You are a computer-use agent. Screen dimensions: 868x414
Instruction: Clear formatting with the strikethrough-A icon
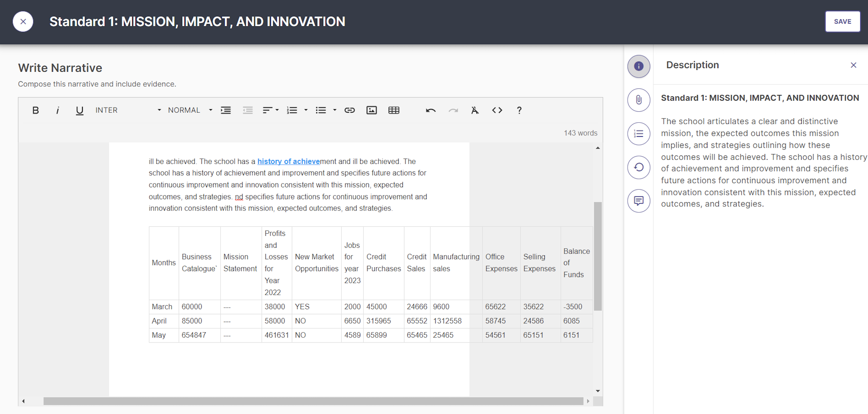475,110
